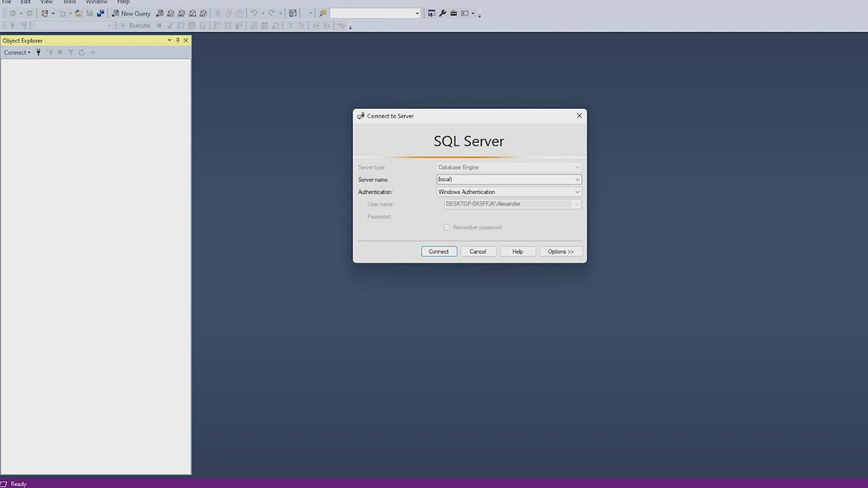The image size is (868, 488).
Task: Click the Increase Indent icon
Action: [326, 25]
